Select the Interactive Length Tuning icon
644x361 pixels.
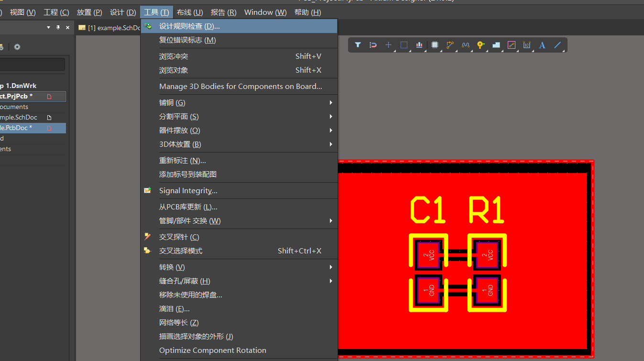click(x=465, y=45)
